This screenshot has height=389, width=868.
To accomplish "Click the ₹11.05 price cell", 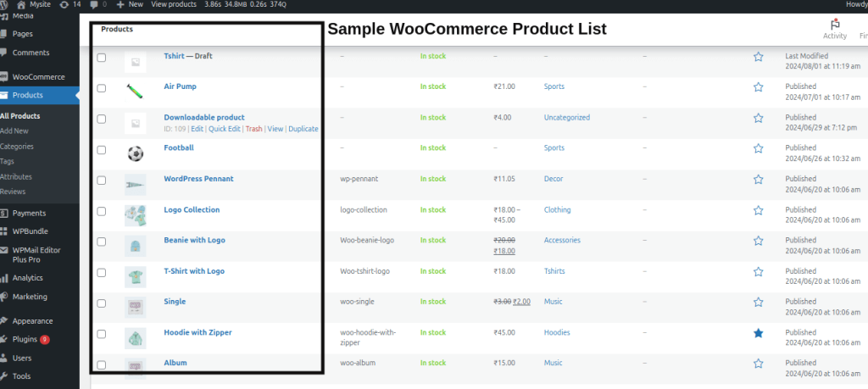I will 505,180.
